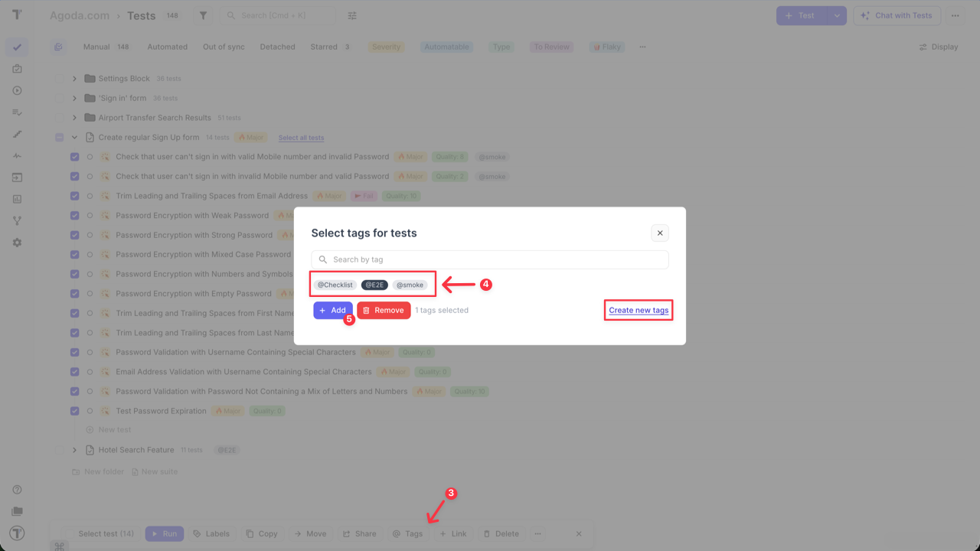Click the Create new tags link
Viewport: 980px width, 551px height.
638,309
